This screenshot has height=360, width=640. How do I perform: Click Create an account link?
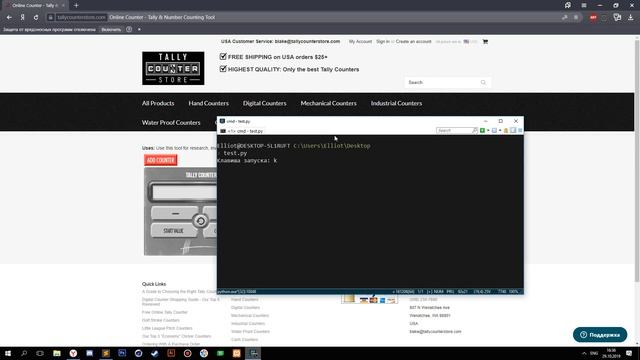tap(413, 42)
